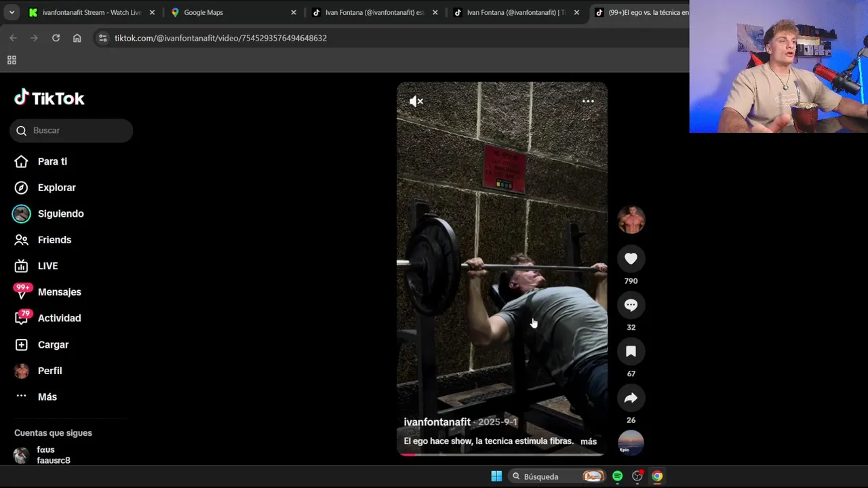The height and width of the screenshot is (488, 868).
Task: Switch to the ivanfontanafit Stream tab
Action: point(91,12)
